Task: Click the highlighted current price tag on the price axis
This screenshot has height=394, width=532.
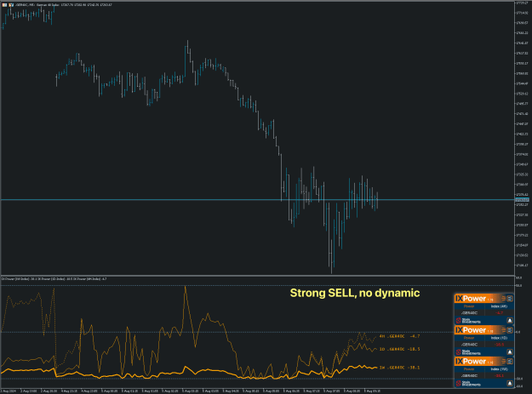Action: point(522,200)
